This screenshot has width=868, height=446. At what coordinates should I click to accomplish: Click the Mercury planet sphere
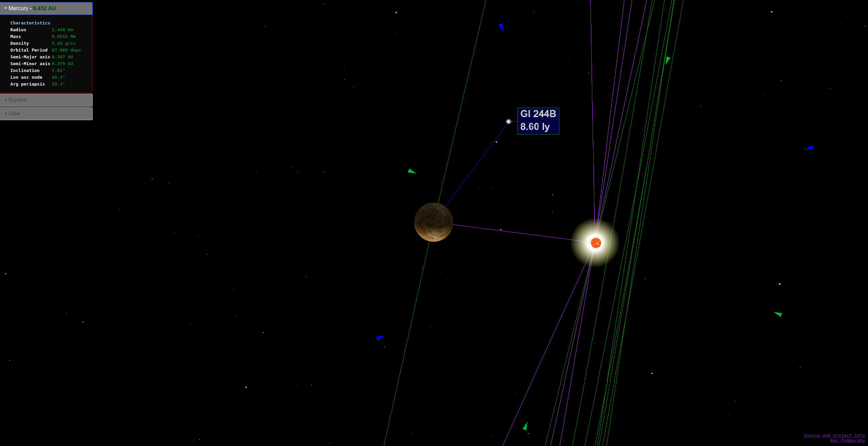click(433, 222)
